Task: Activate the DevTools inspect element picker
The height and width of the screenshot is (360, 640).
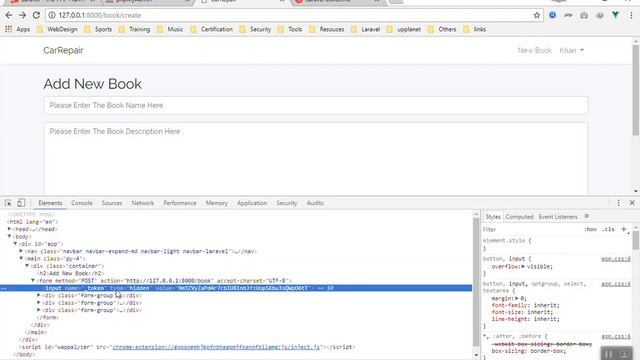Action: (x=8, y=203)
